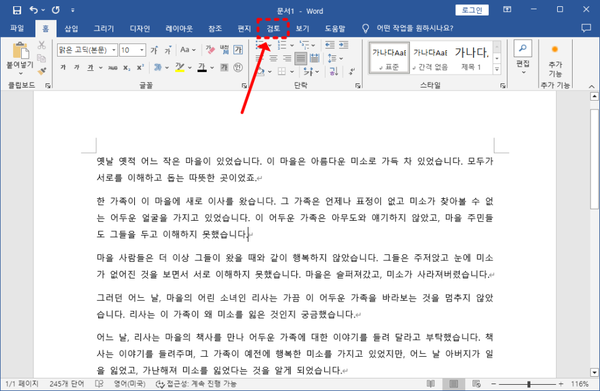Click the Save icon in quick access toolbar
Screen dimensions: 600x391
pyautogui.click(x=17, y=10)
